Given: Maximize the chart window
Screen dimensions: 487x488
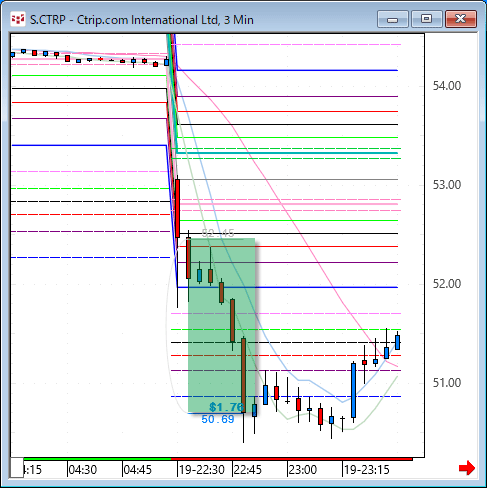Looking at the screenshot, I should (x=427, y=19).
